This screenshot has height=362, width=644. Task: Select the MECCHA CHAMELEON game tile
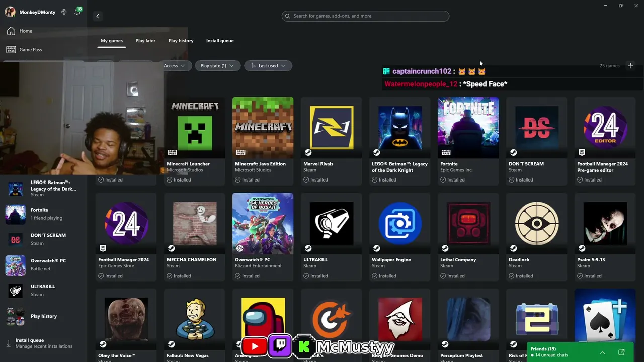[x=195, y=237]
